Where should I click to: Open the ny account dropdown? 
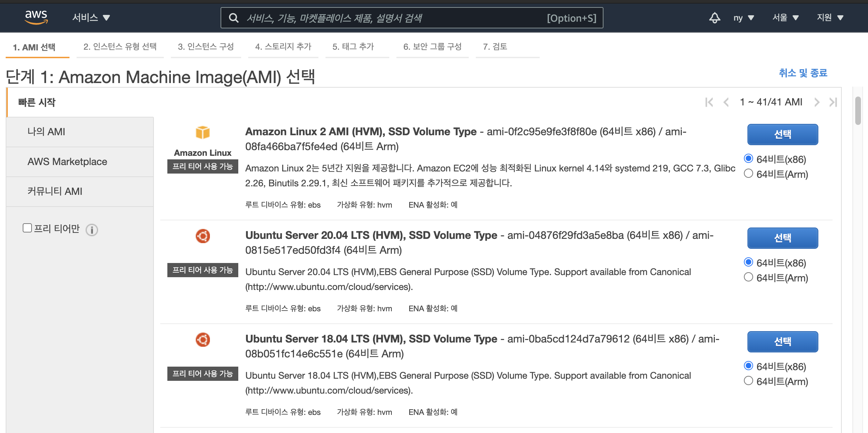[x=744, y=18]
